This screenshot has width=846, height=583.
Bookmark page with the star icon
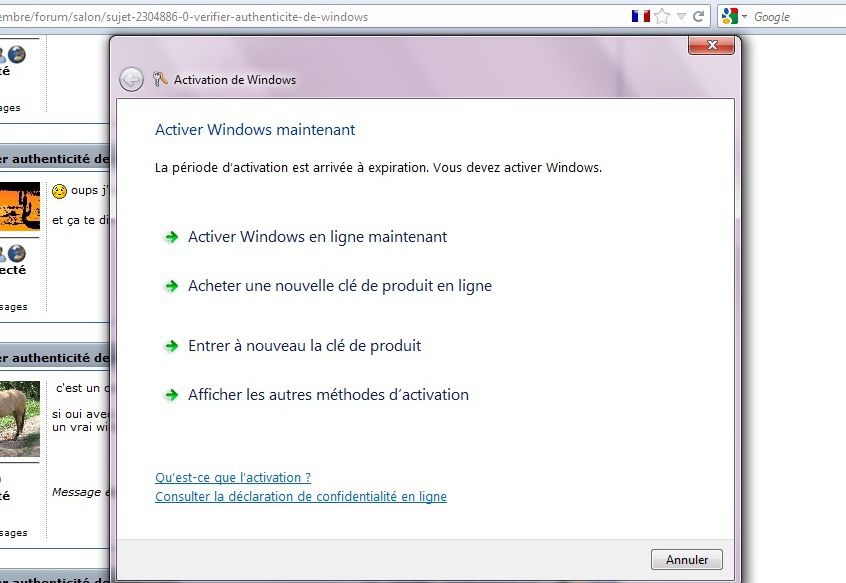point(662,16)
